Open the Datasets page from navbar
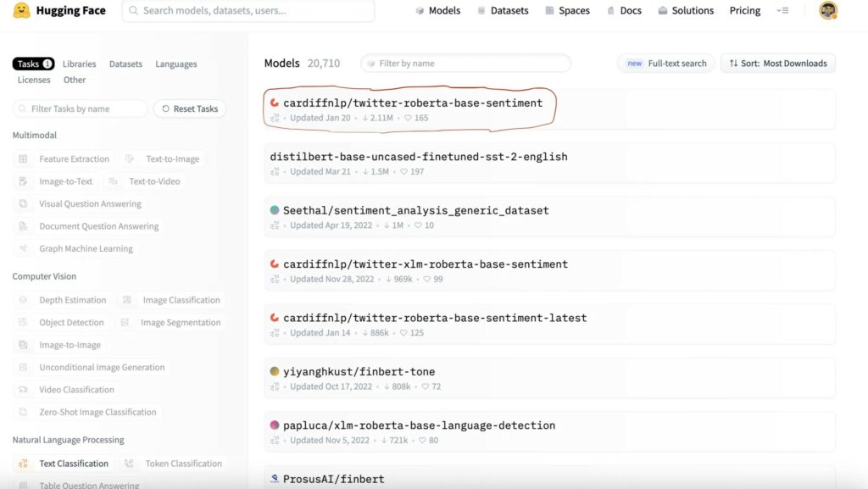Viewport: 868px width, 489px height. [x=503, y=11]
